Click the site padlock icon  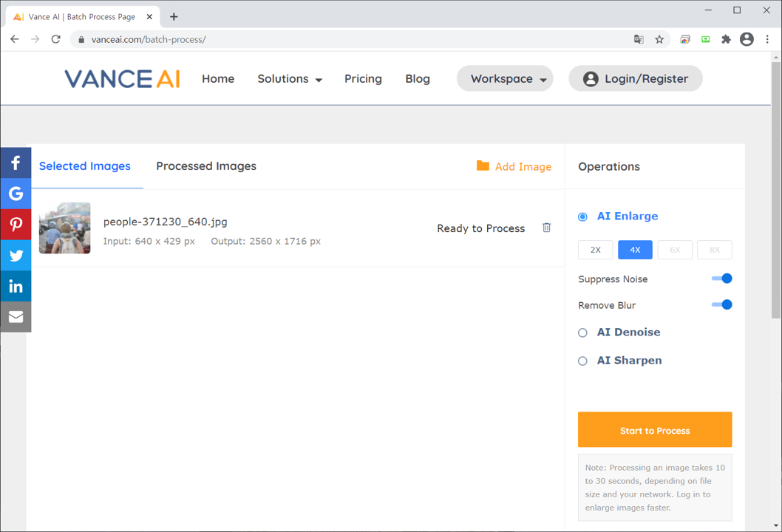pos(81,39)
